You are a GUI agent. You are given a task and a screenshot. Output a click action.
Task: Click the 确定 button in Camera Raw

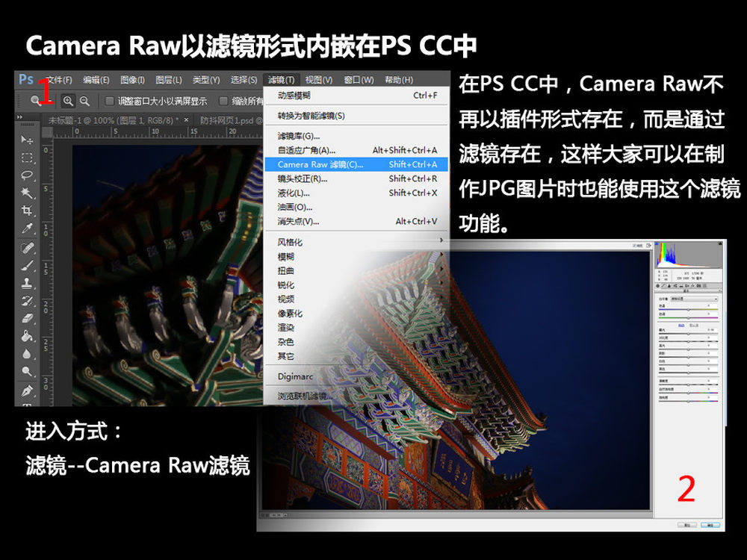point(710,525)
